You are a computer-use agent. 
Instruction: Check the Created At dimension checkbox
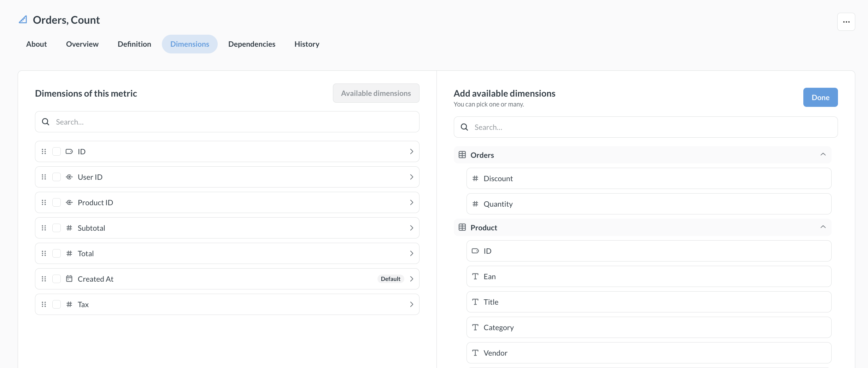coord(57,279)
